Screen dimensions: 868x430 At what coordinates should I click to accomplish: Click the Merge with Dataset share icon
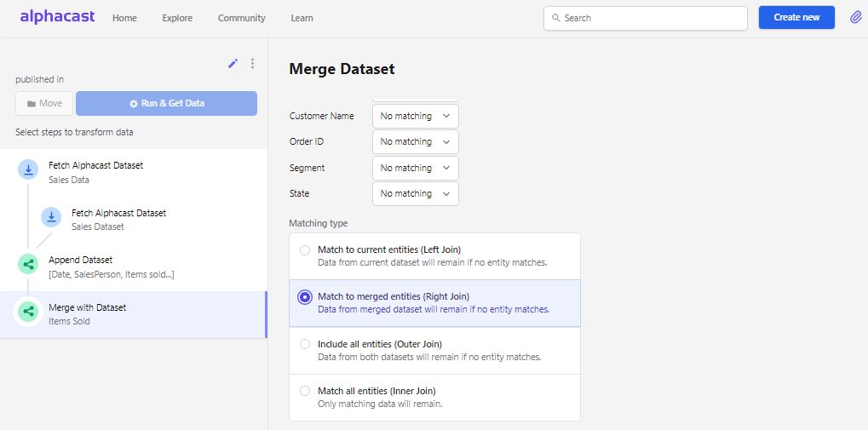coord(28,312)
